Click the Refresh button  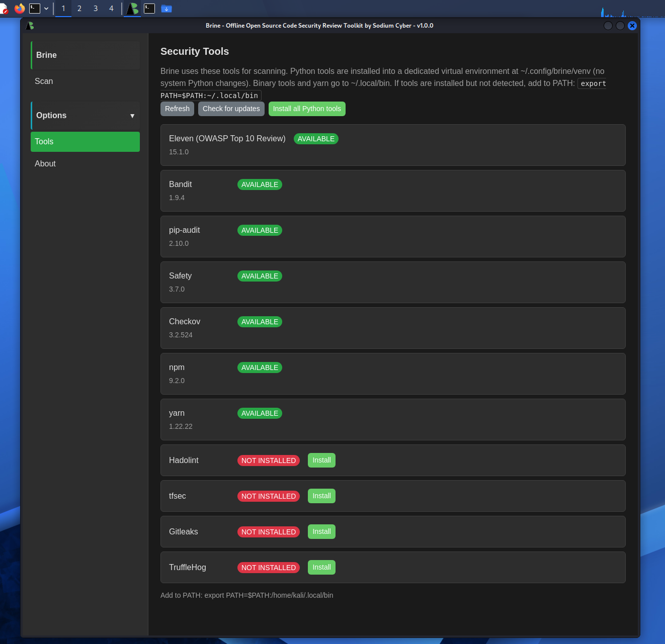point(177,109)
